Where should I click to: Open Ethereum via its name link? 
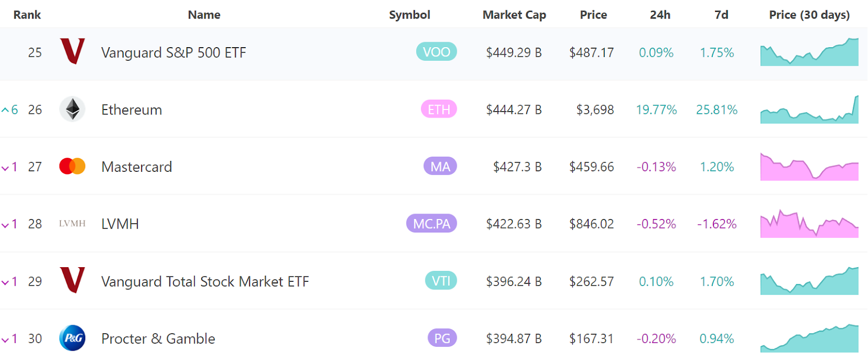coord(131,109)
